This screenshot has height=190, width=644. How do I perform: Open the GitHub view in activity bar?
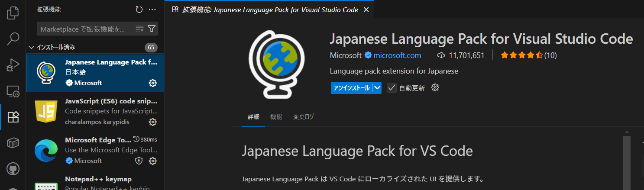[x=13, y=169]
